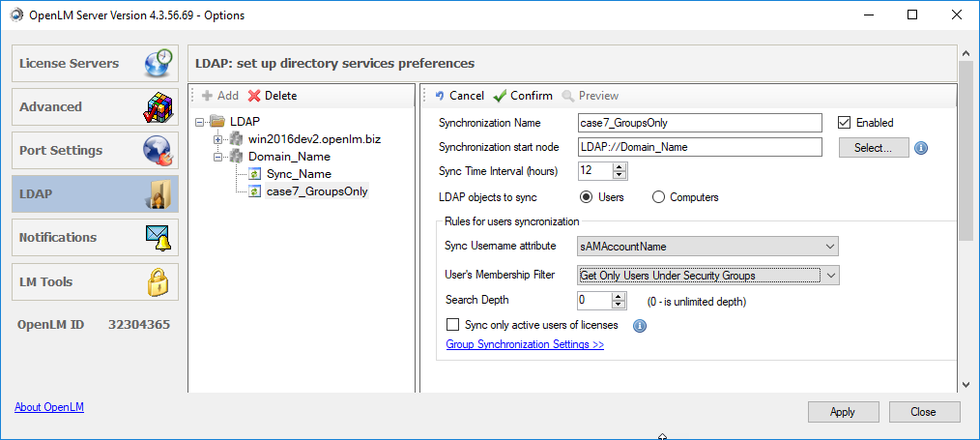This screenshot has height=440, width=980.
Task: Uncheck the Enabled checkbox
Action: coord(844,123)
